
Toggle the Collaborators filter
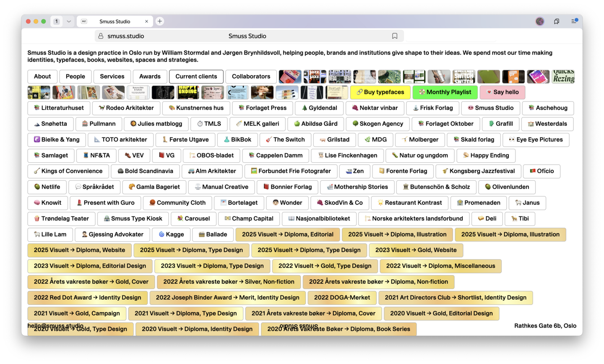click(251, 76)
